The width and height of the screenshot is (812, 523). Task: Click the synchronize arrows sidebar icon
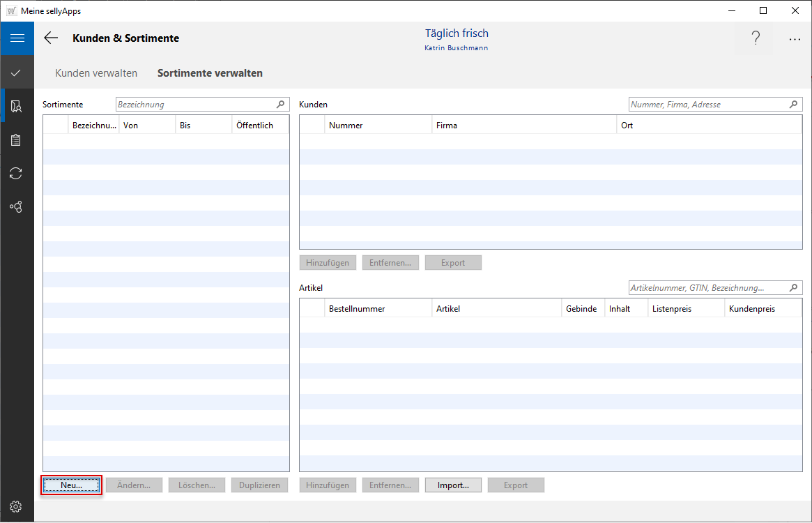pyautogui.click(x=17, y=174)
